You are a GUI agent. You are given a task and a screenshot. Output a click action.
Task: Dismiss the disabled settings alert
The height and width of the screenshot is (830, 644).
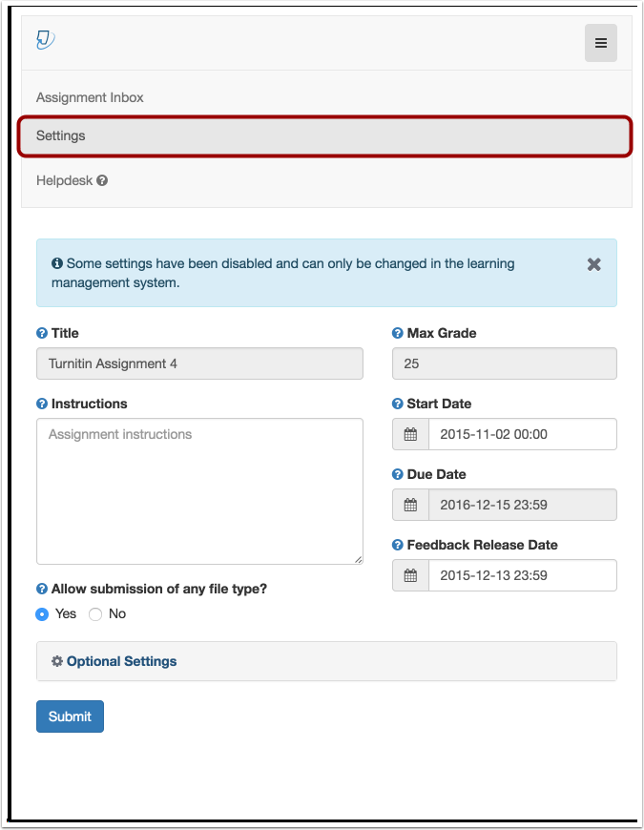coord(593,264)
